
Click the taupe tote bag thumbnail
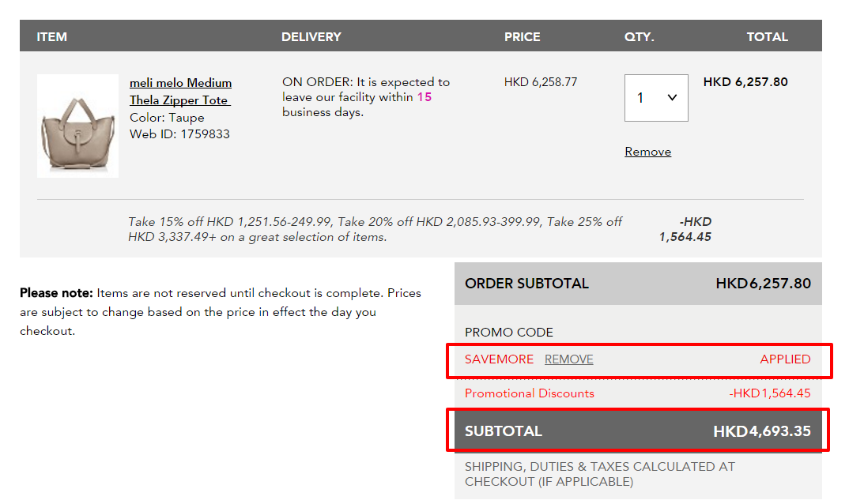78,126
